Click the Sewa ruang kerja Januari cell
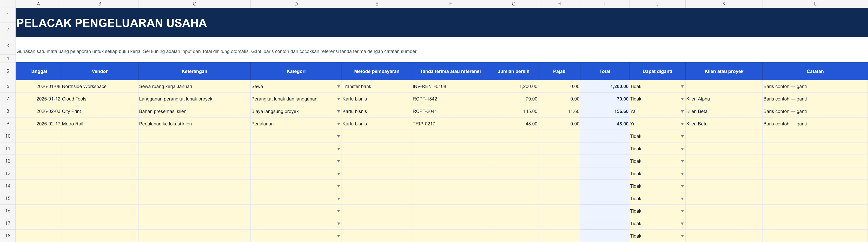Viewport: 868px width, 242px height. coord(194,86)
